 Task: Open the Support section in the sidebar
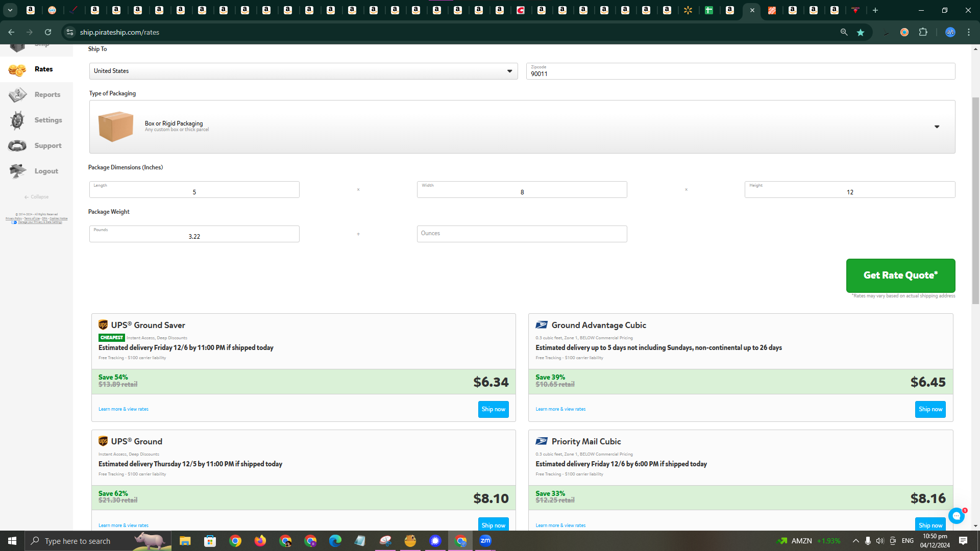click(x=36, y=146)
